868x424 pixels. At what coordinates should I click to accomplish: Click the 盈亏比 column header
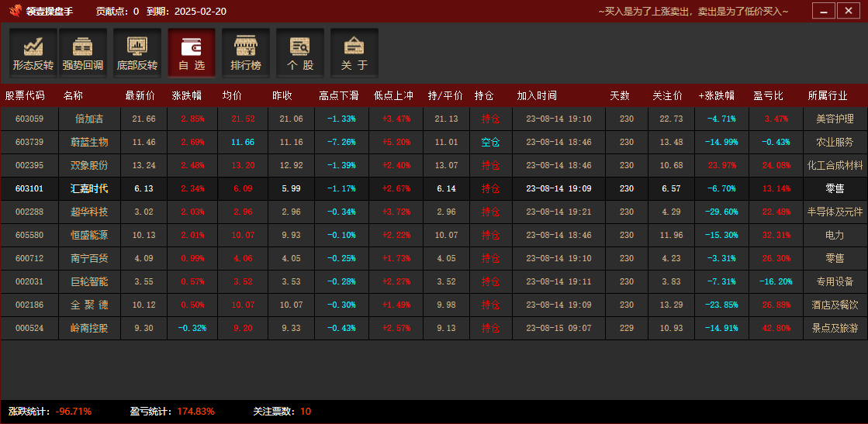pyautogui.click(x=768, y=96)
